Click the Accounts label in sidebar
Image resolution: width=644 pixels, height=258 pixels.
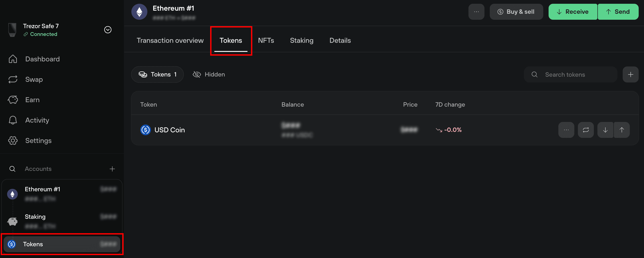click(x=38, y=169)
